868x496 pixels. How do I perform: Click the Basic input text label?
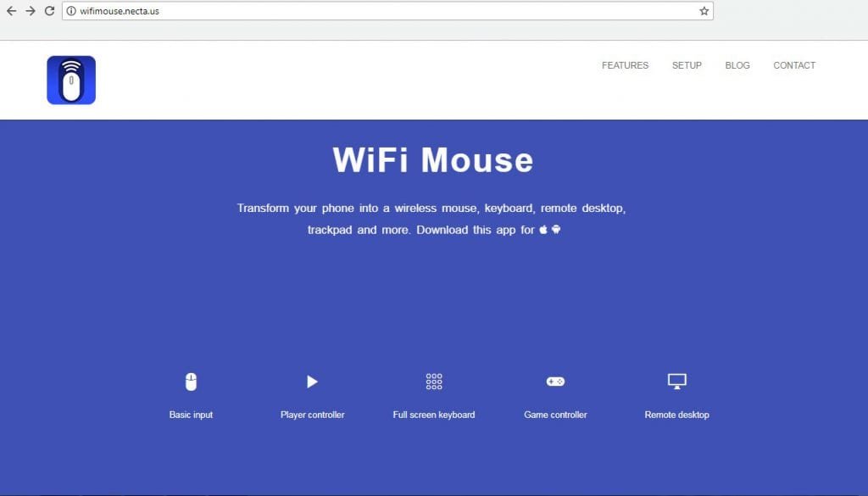[x=191, y=415]
